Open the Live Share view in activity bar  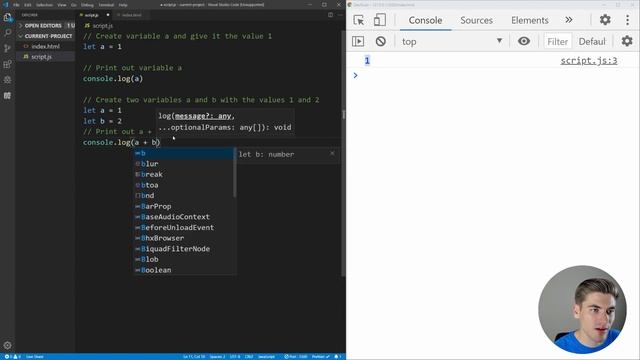coord(7,96)
